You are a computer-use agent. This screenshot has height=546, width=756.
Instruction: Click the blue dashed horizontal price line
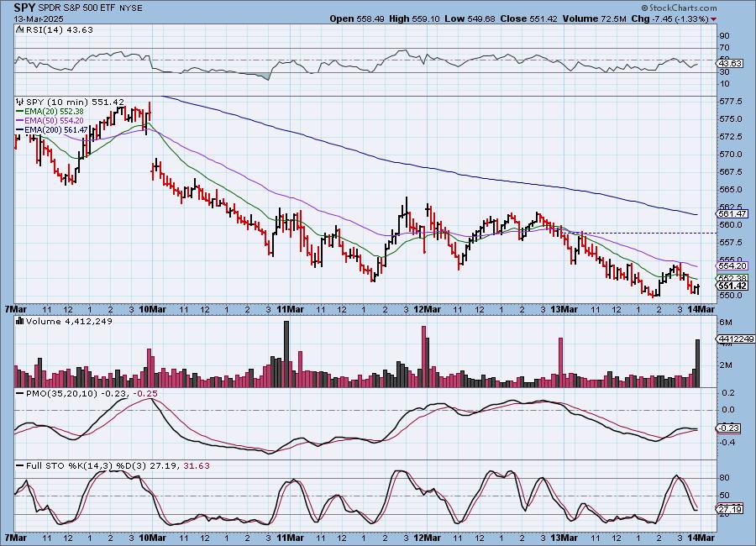click(640, 234)
